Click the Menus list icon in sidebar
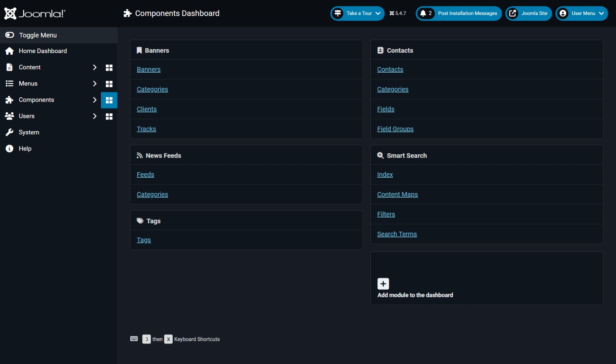Screen dimensions: 616x364 pos(9,83)
